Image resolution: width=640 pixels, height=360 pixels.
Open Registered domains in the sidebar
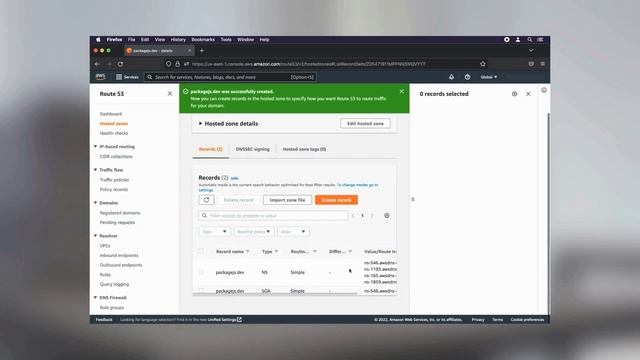click(x=120, y=213)
